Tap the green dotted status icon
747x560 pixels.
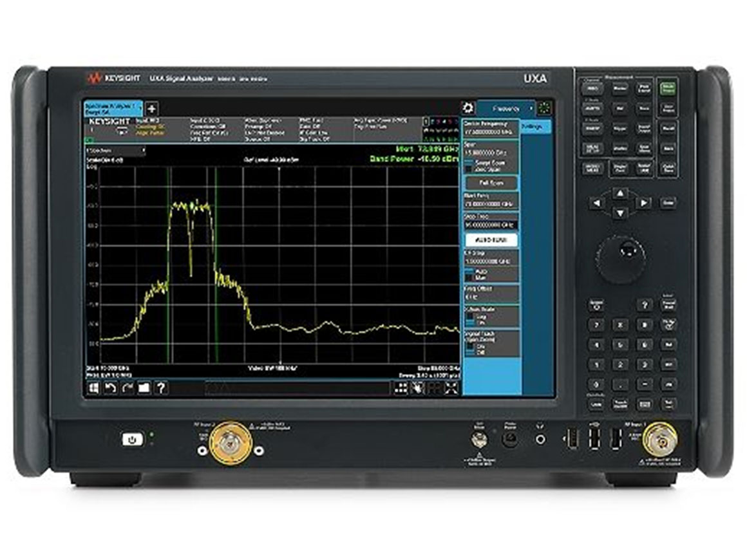click(x=545, y=108)
